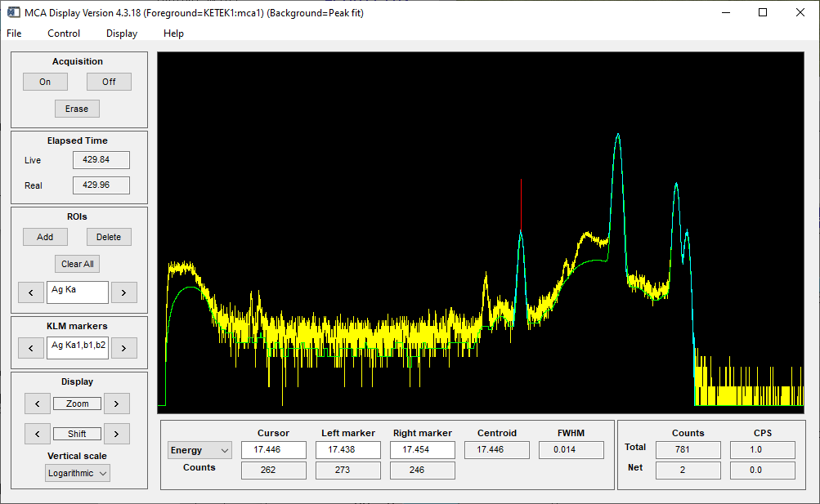Click the FWHM value 0.014
The image size is (820, 504).
(x=571, y=450)
